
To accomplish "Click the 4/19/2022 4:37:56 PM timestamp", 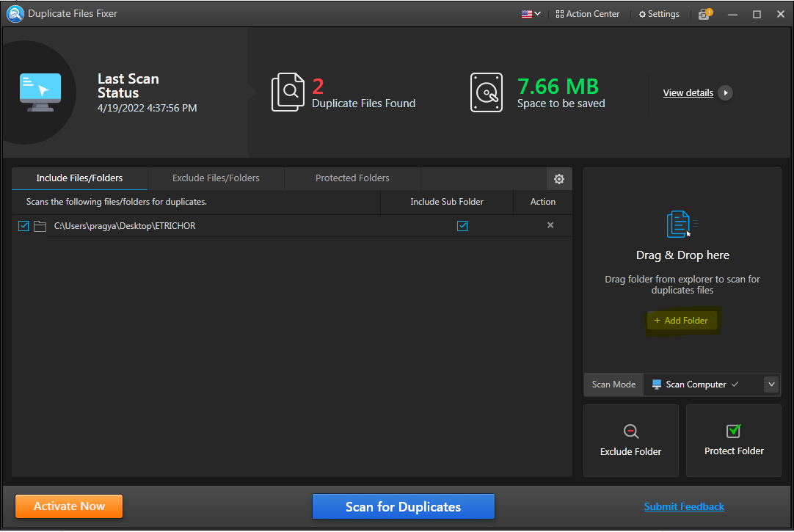I will tap(147, 109).
